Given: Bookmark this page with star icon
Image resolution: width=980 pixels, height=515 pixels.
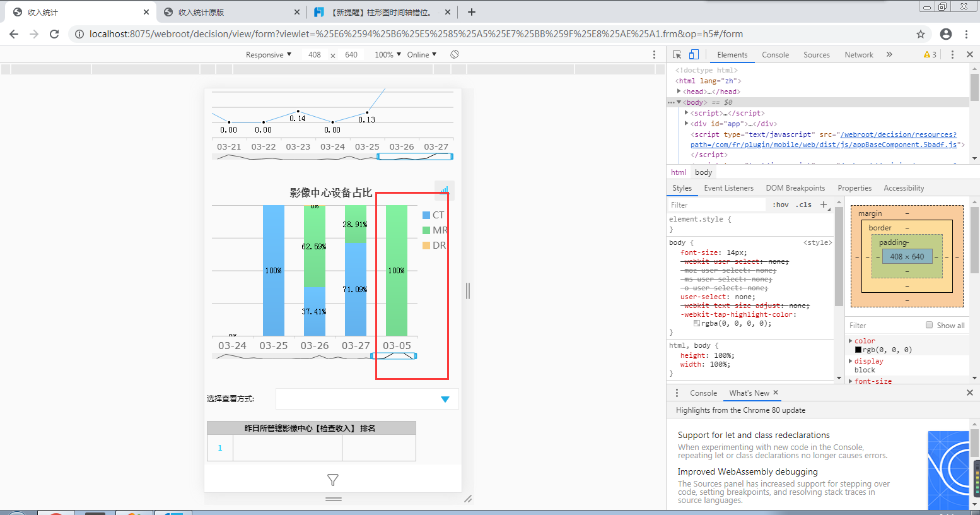Looking at the screenshot, I should [921, 34].
